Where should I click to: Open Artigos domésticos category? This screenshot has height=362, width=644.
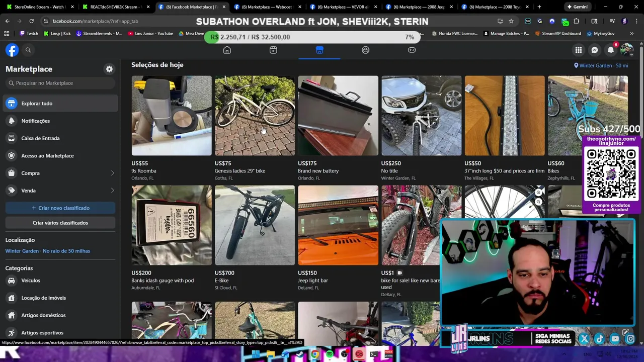coord(60,315)
